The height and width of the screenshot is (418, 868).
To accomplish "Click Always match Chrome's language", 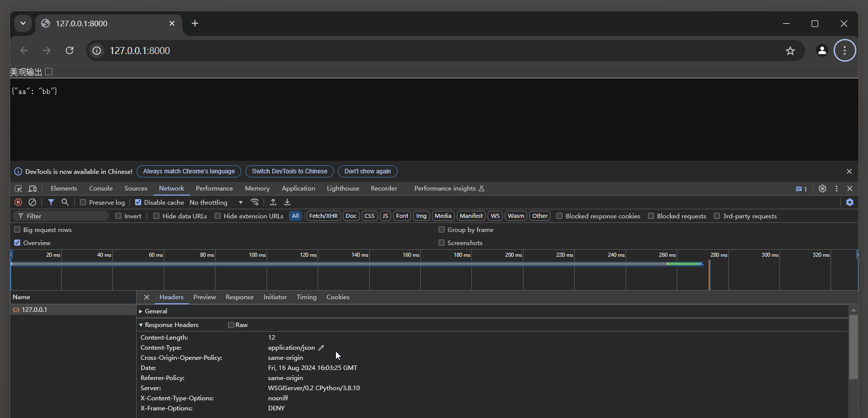I will 189,171.
